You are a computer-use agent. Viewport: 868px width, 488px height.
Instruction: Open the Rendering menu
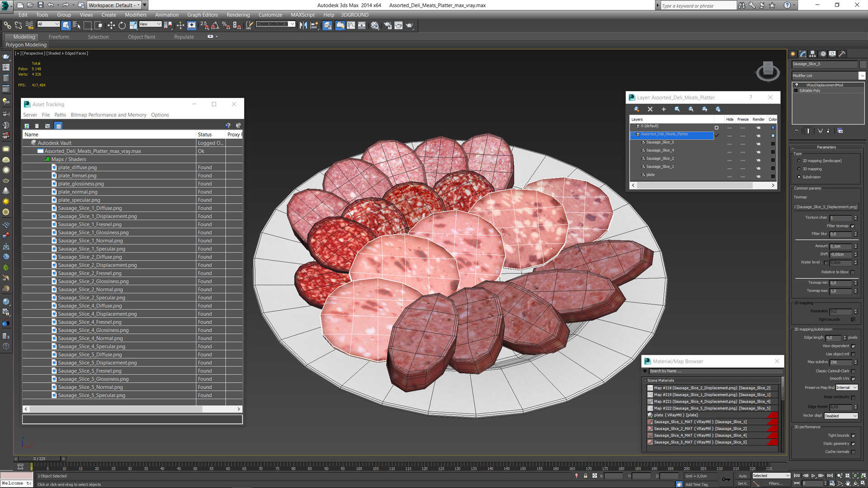[238, 14]
